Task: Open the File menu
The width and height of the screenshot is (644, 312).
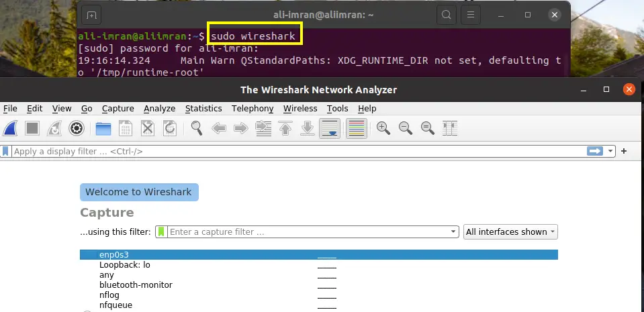Action: 10,109
